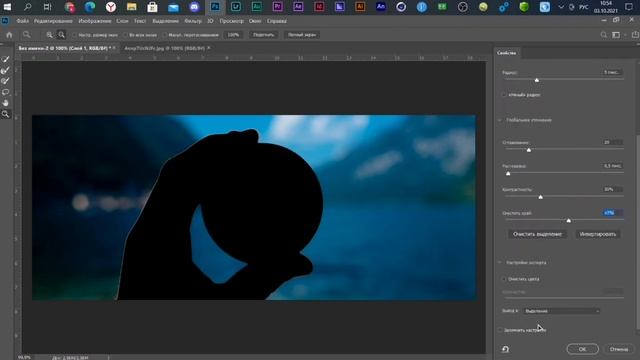Open Windows taskbar search
This screenshot has width=640, height=360.
[x=27, y=7]
